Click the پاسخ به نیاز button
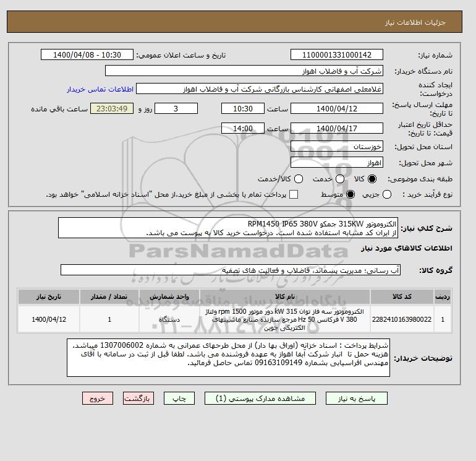The width and height of the screenshot is (476, 461). point(357,398)
